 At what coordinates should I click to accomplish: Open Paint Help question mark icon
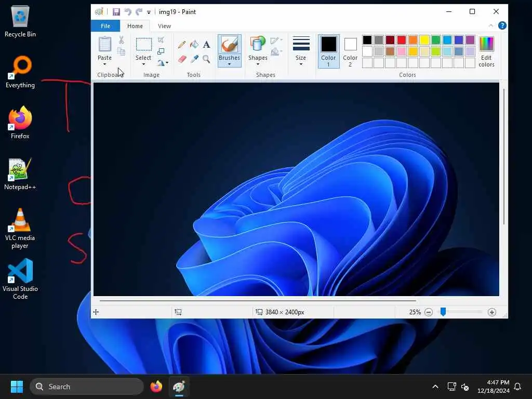[502, 25]
